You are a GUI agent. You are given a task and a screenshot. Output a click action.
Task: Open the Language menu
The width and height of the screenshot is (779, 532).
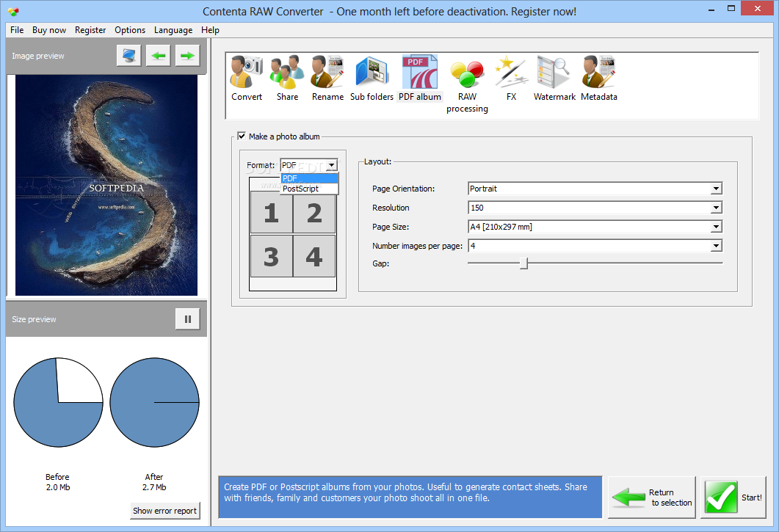click(173, 30)
